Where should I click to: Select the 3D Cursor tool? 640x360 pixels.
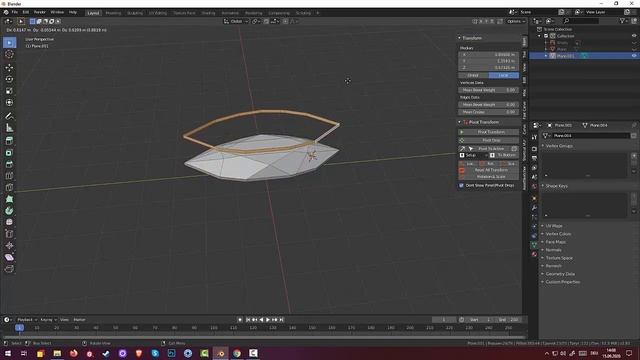click(9, 54)
